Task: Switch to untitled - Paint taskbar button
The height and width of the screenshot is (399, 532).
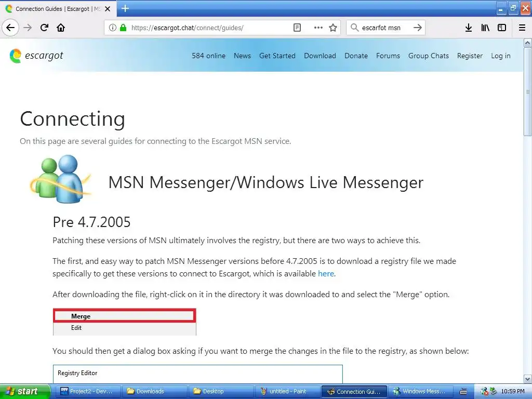Action: coord(287,391)
